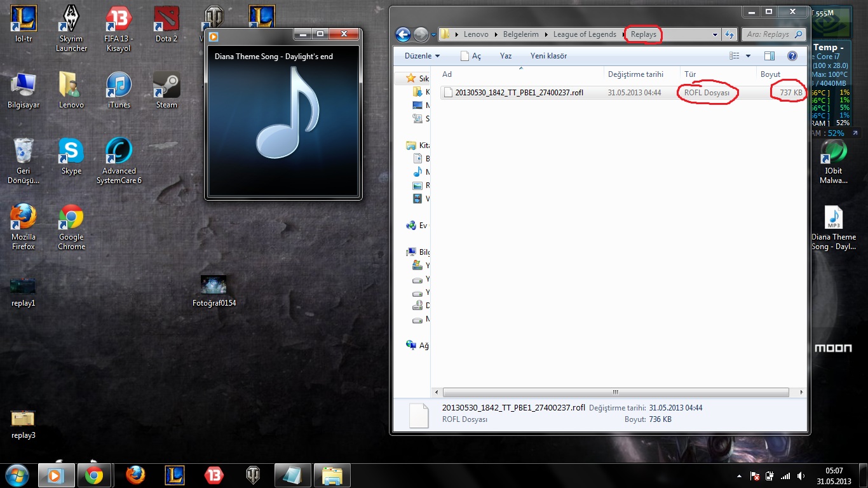Select the Geri Dönüşüm recycle bin icon
The height and width of the screenshot is (488, 868).
pos(24,161)
